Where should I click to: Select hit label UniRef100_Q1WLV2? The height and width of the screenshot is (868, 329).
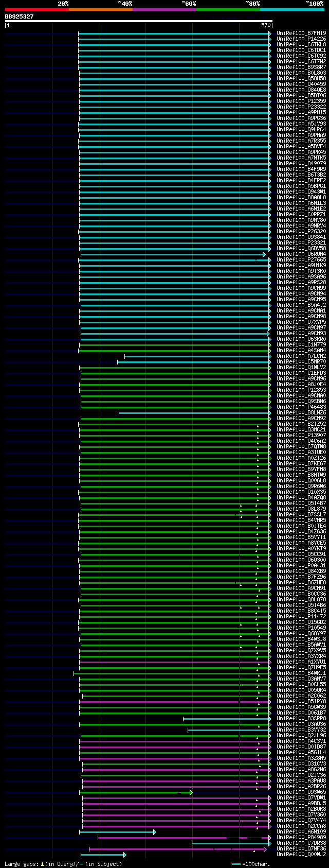(301, 367)
